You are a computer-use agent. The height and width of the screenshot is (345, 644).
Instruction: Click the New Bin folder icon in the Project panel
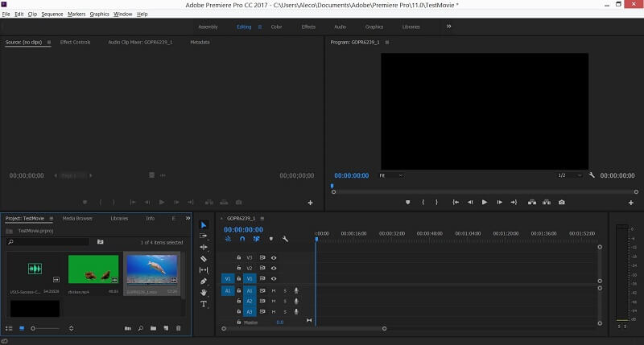pos(153,328)
